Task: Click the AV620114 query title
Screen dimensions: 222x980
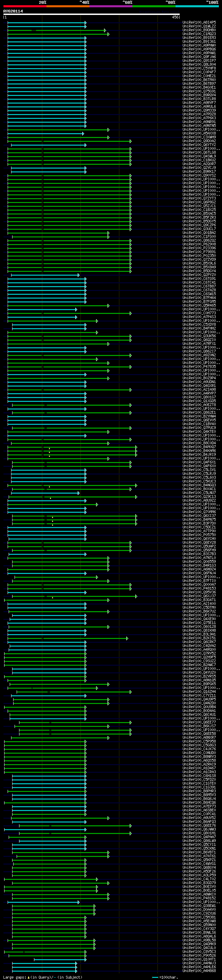Action: pos(13,11)
